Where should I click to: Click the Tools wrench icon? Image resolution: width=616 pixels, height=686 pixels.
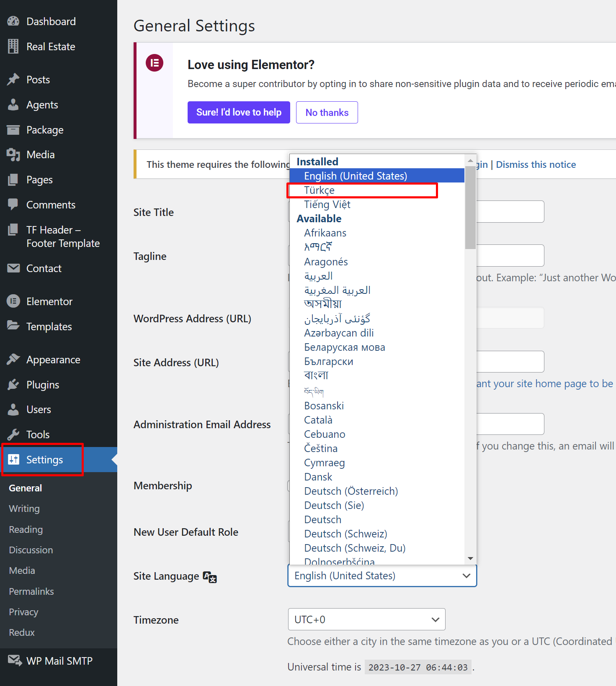coord(13,434)
